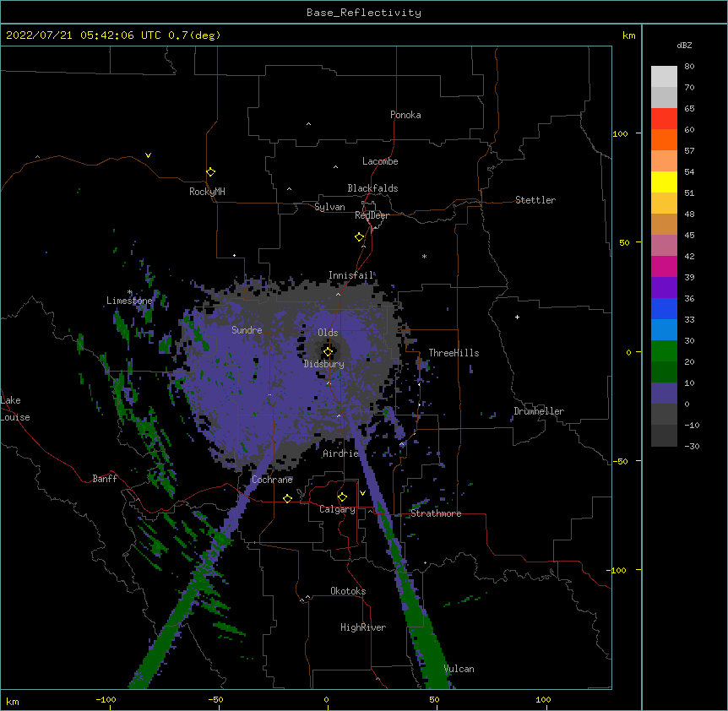Click the Strathmore label

pyautogui.click(x=436, y=513)
